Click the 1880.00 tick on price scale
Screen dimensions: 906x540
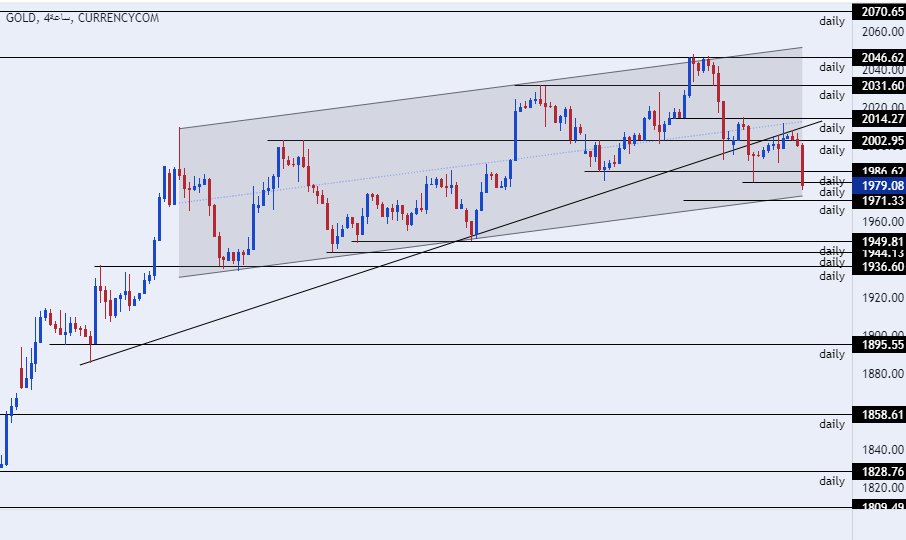pos(877,374)
